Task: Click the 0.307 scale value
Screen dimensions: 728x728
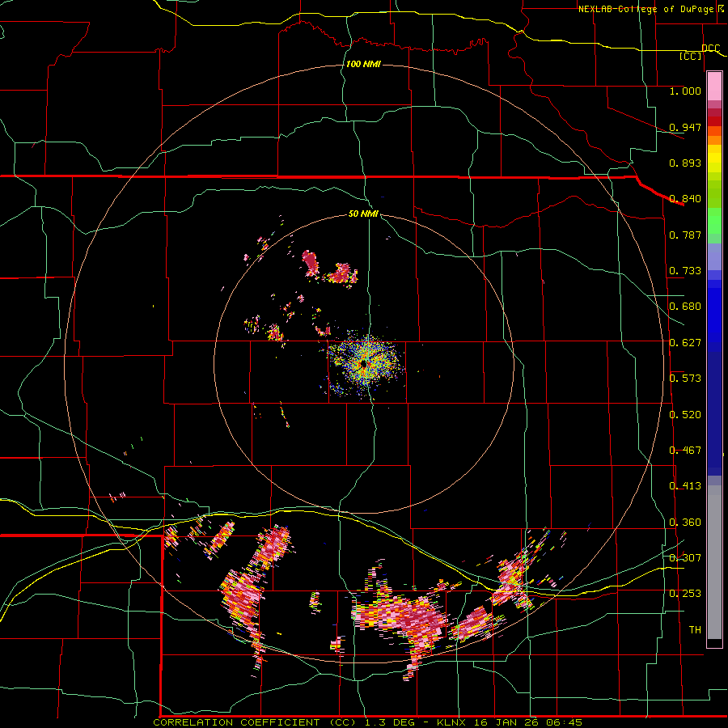Action: [x=685, y=557]
